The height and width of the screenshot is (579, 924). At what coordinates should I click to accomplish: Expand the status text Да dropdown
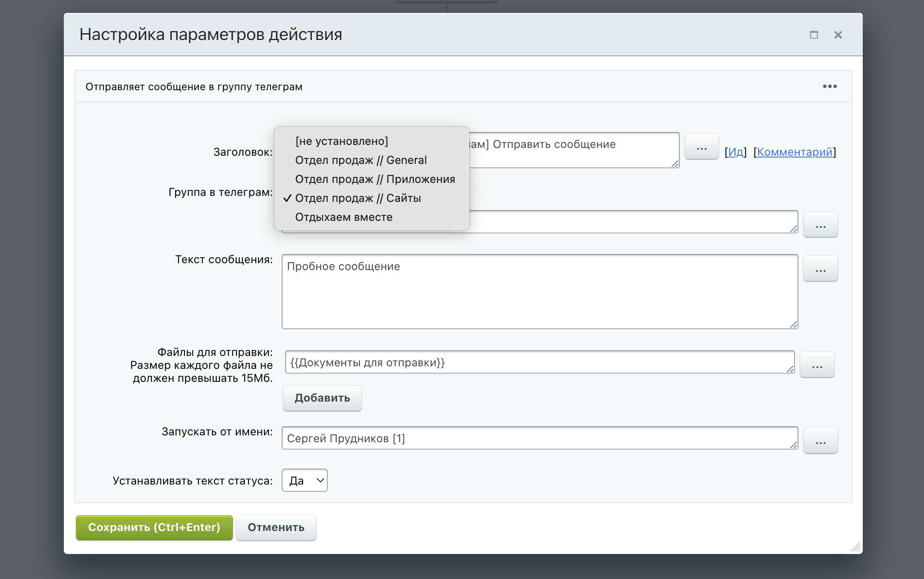(x=305, y=480)
